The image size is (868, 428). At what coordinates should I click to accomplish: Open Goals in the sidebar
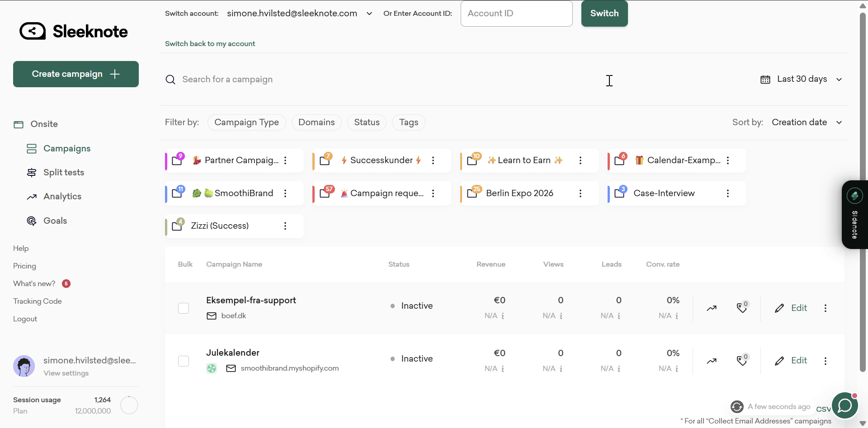coord(55,221)
